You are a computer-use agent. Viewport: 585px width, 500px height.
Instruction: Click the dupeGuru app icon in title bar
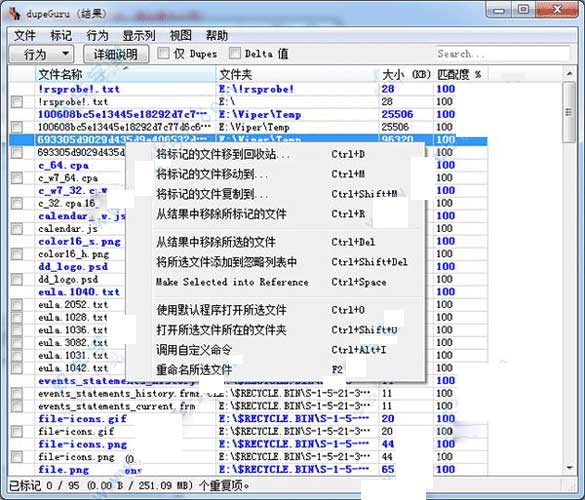pos(14,14)
